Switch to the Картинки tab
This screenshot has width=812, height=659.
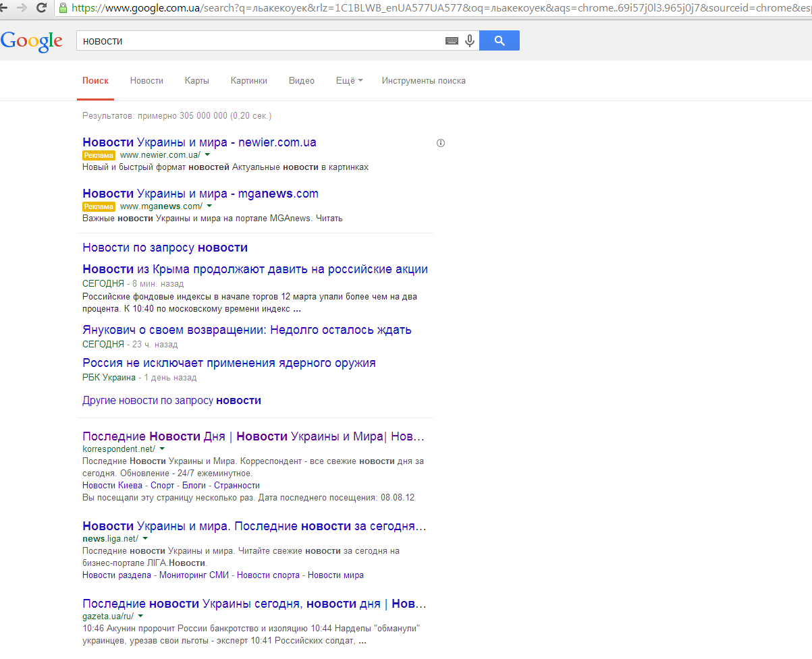coord(248,80)
